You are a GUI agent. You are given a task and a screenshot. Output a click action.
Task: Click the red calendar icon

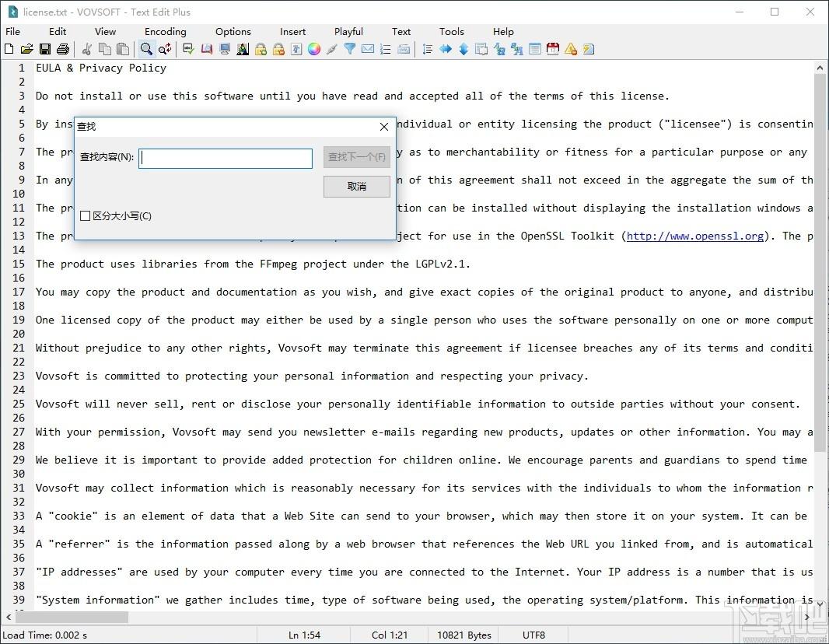553,49
